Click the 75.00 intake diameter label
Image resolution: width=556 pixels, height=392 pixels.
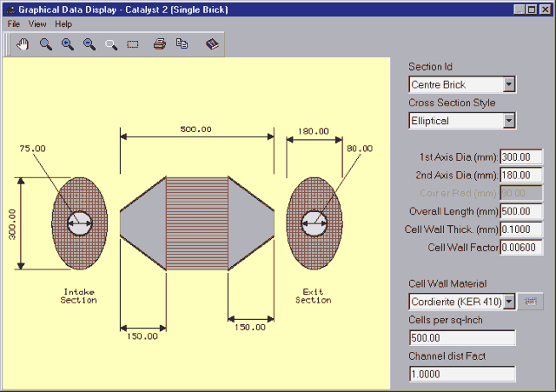coord(33,149)
